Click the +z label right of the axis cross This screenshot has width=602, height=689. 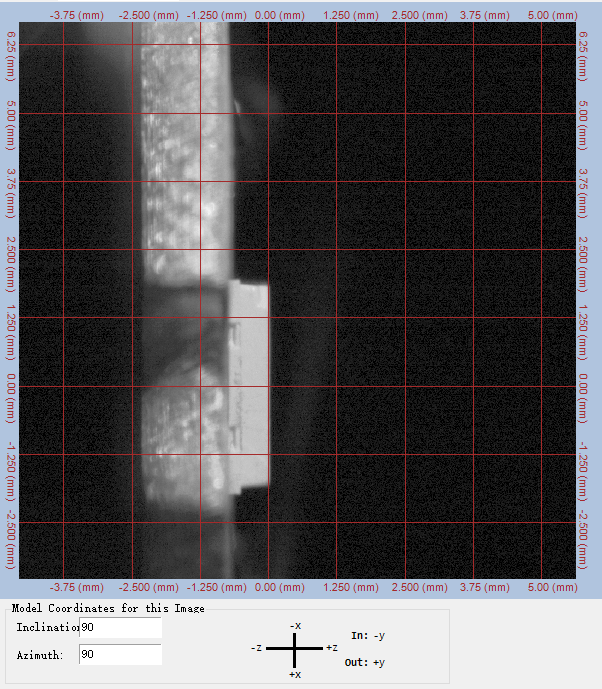(330, 649)
